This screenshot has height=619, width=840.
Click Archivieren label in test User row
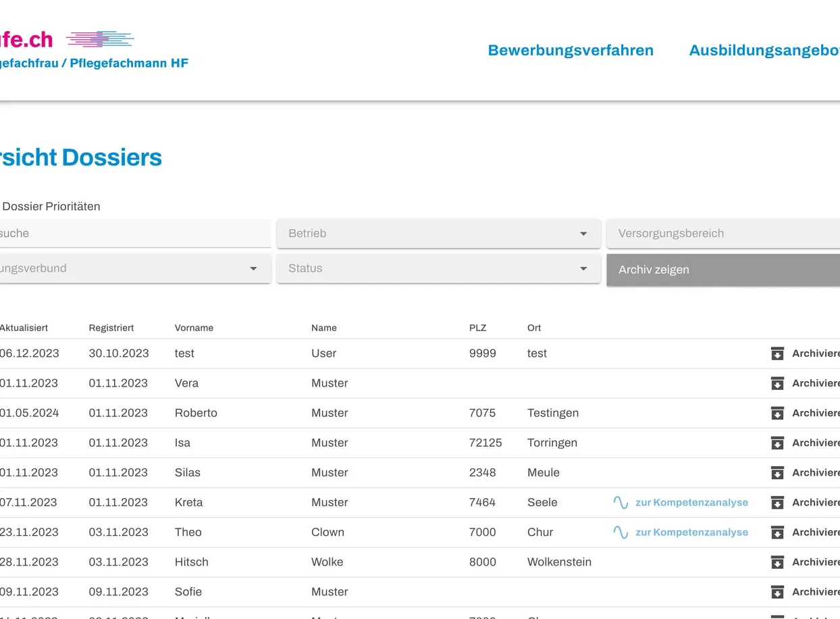point(816,353)
